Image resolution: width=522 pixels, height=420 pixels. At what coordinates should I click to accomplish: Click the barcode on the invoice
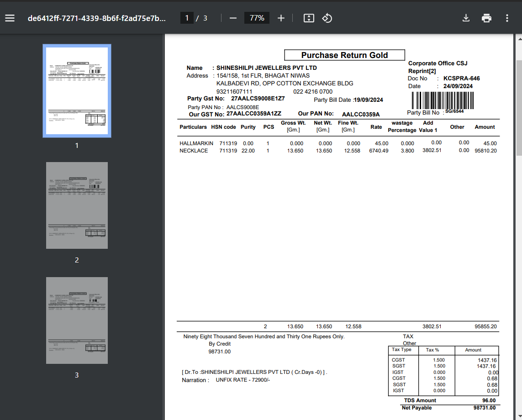tap(443, 100)
